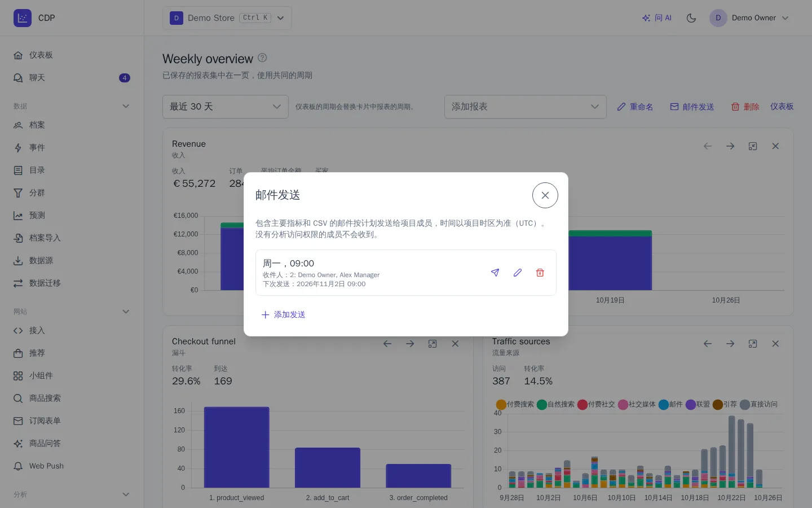Go to Web Push in the sidebar

tap(72, 466)
